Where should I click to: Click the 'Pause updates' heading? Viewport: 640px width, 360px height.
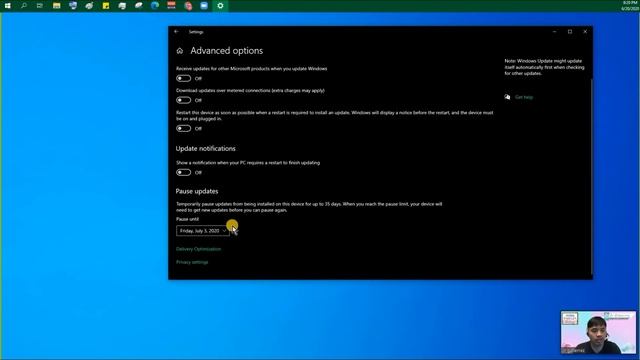point(197,191)
